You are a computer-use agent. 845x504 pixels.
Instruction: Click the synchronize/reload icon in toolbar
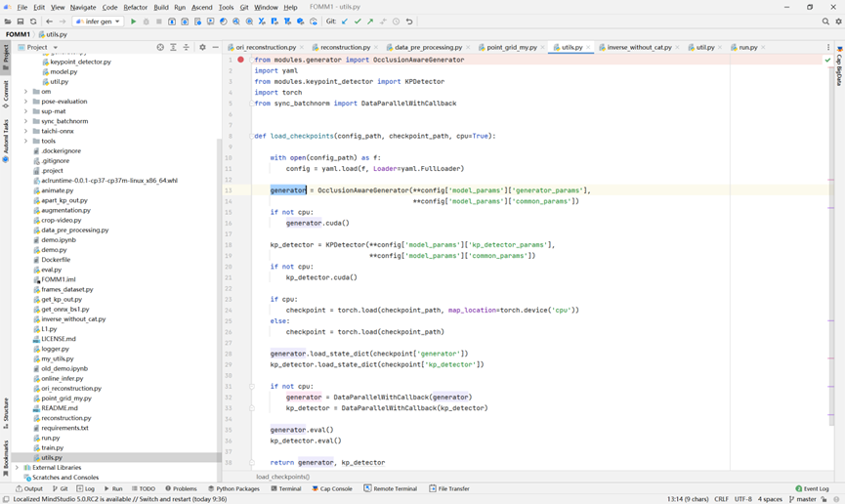(33, 21)
